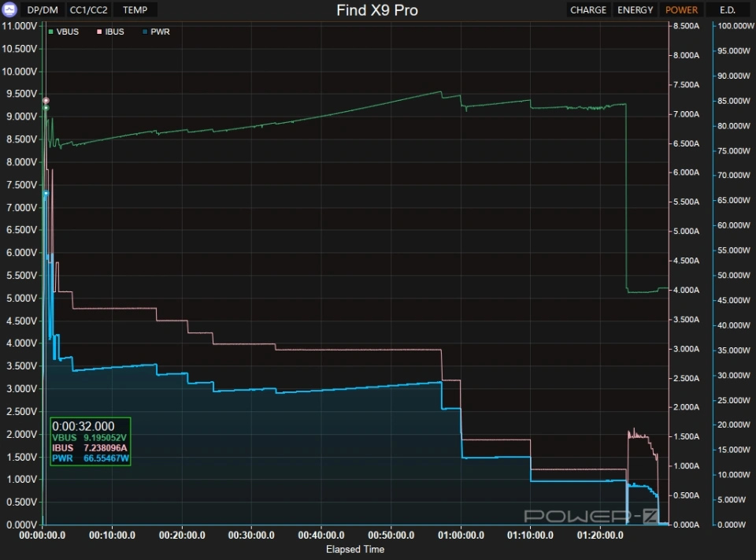756x560 pixels.
Task: Click the Elapsed Time axis title
Action: click(355, 549)
